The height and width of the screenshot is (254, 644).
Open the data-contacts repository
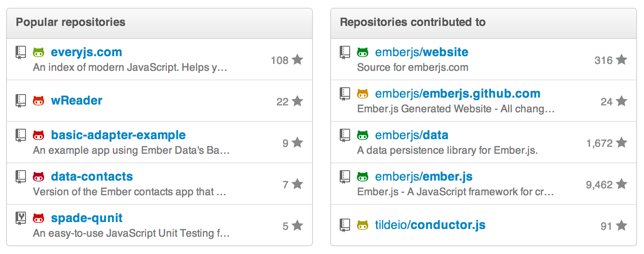[92, 176]
